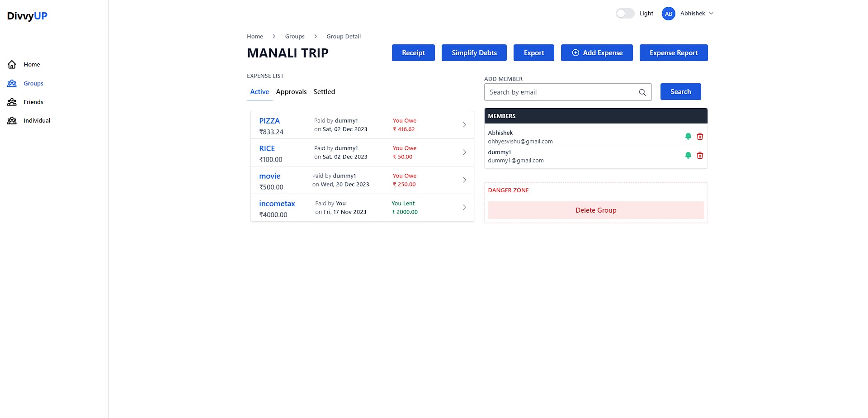Open the Abhishek account dropdown chevron
The height and width of the screenshot is (418, 868).
pos(711,14)
